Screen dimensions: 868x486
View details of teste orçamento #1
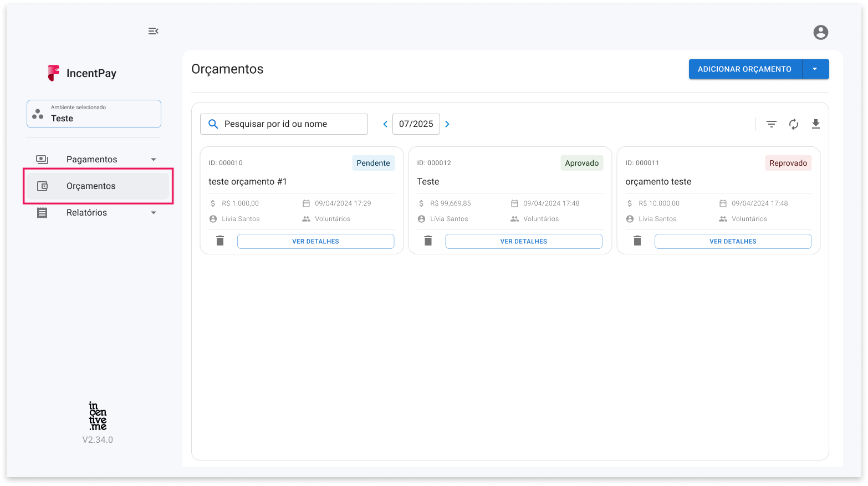pyautogui.click(x=316, y=242)
